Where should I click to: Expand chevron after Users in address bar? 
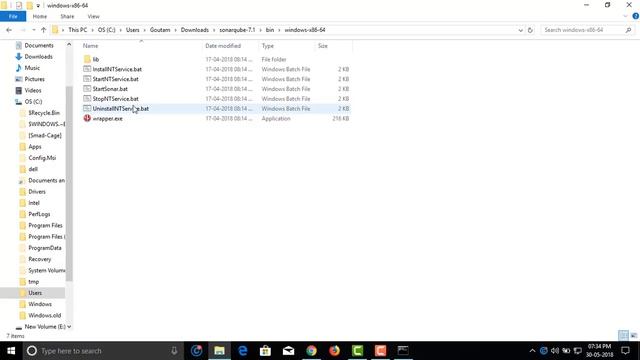tap(144, 30)
